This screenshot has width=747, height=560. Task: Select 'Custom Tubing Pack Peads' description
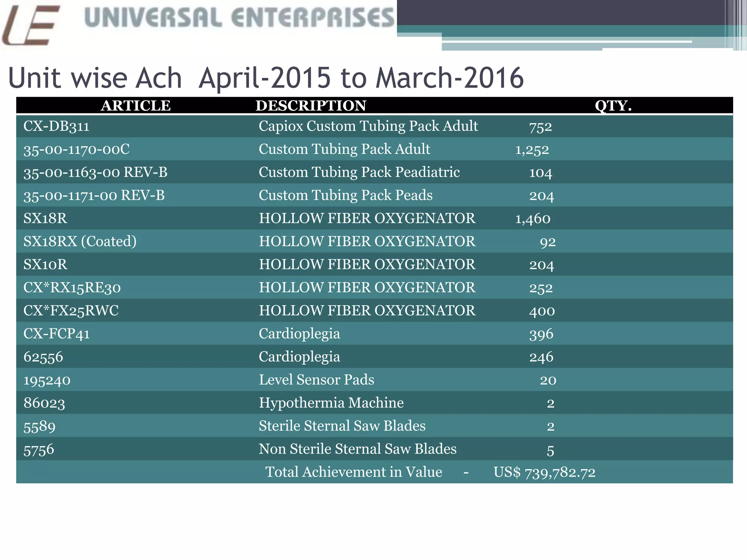(x=345, y=195)
